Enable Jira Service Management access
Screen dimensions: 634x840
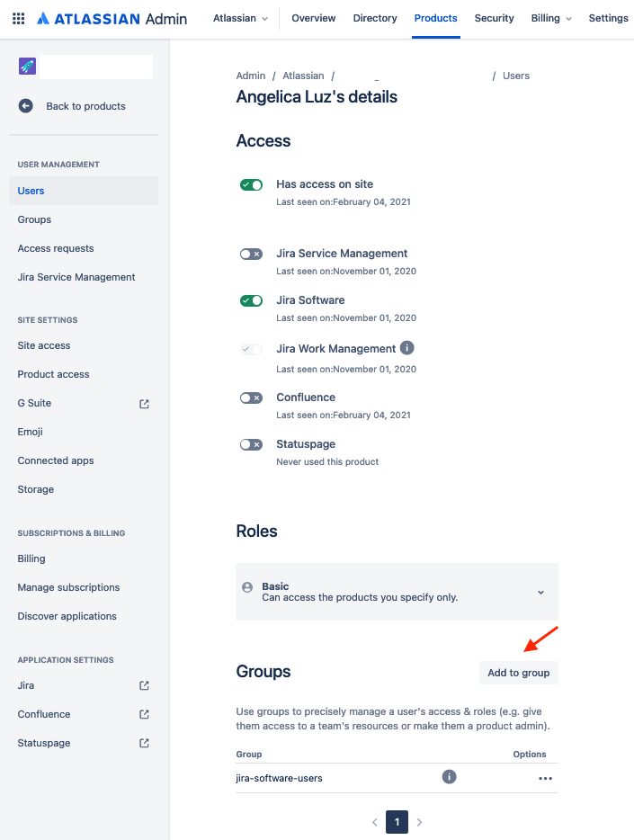(251, 254)
